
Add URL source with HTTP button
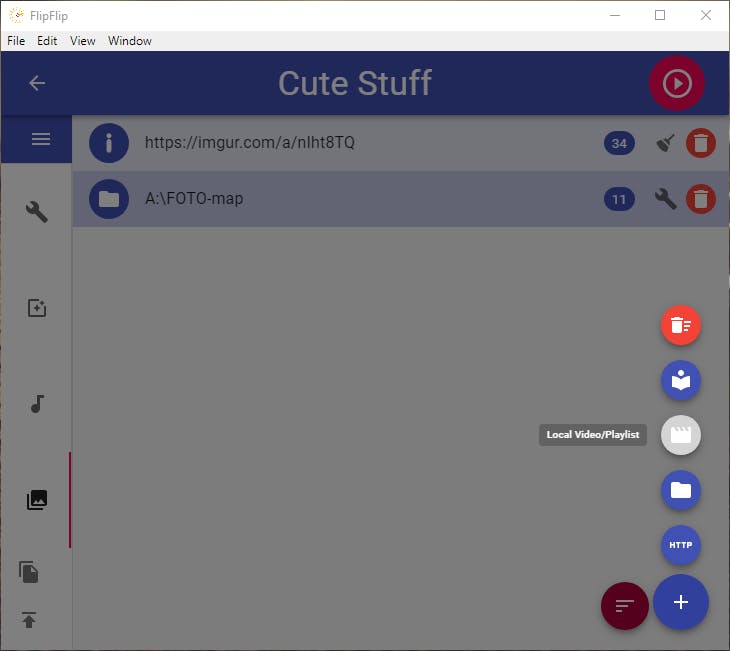tap(681, 545)
